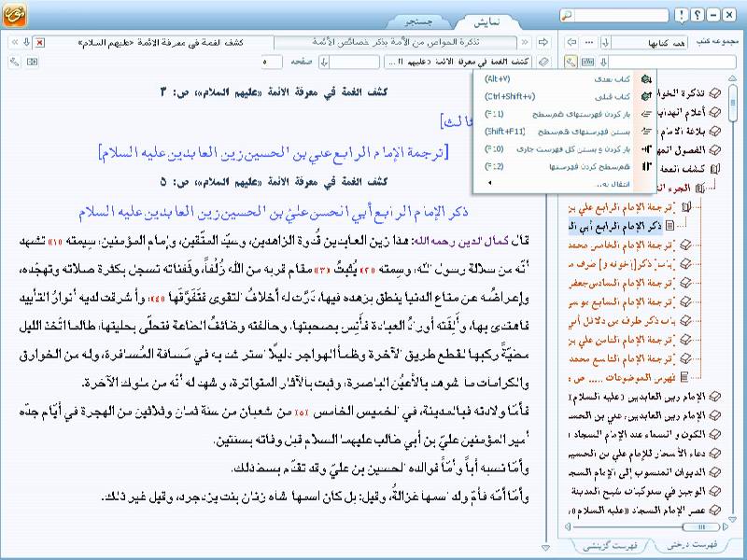Collapse the الجزء الثالث volume node
The image size is (747, 560).
699,189
